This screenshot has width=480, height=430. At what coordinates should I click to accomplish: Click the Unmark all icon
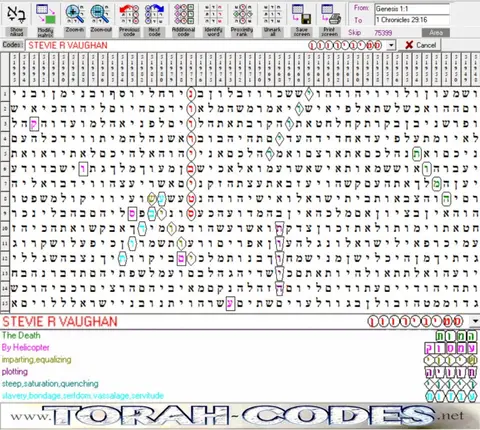click(x=272, y=14)
